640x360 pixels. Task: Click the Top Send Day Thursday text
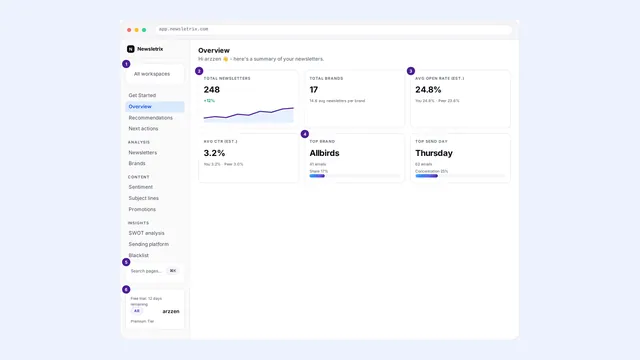point(434,153)
